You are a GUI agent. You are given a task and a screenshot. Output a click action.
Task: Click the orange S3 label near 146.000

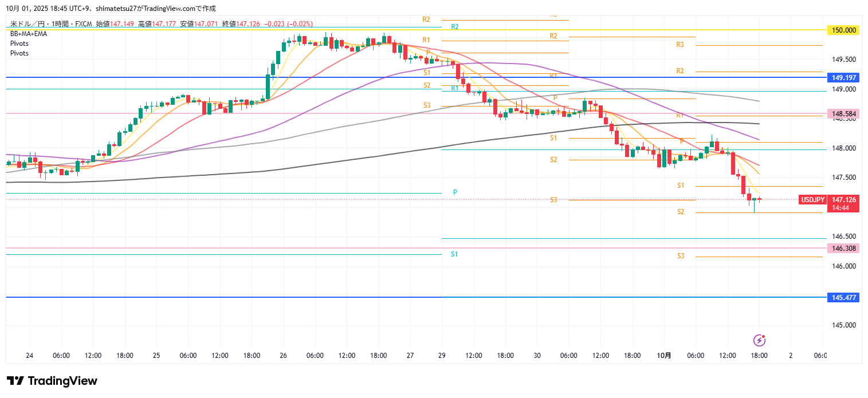coord(681,256)
